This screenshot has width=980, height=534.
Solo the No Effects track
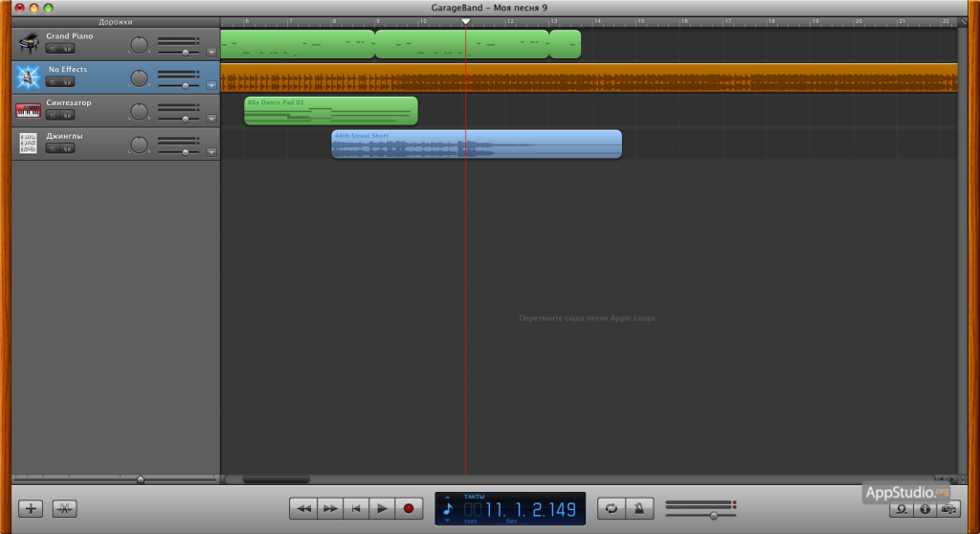coord(68,82)
